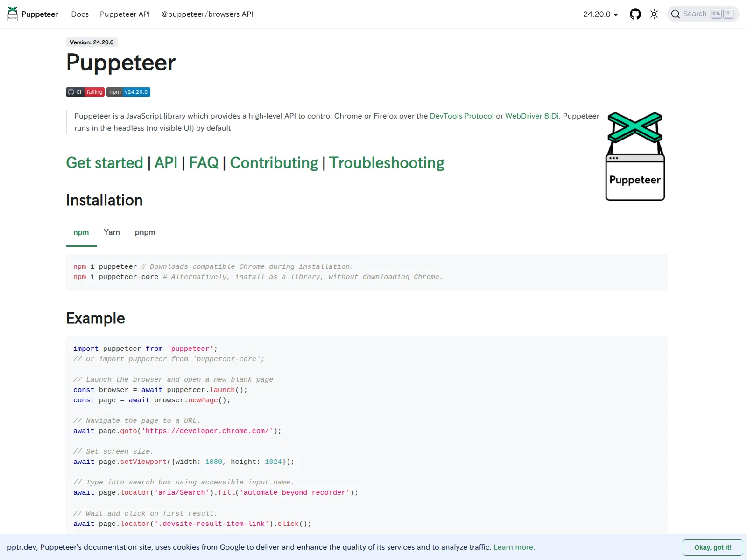Open the Docs navigation item

point(80,14)
